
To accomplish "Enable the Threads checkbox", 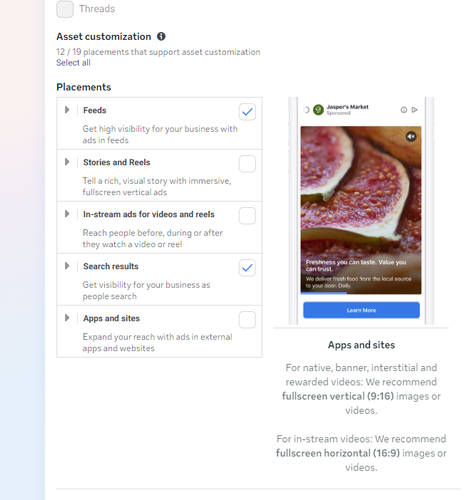I will (65, 9).
